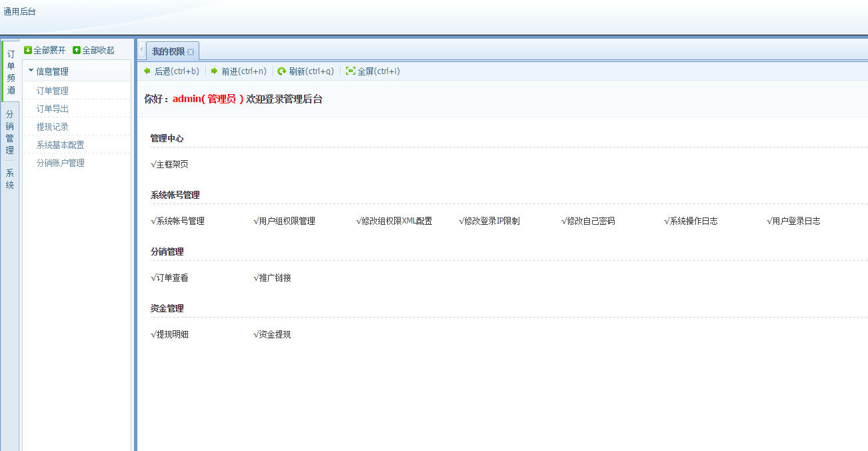
Task: Switch to the 我的权限 tab
Action: (x=168, y=50)
